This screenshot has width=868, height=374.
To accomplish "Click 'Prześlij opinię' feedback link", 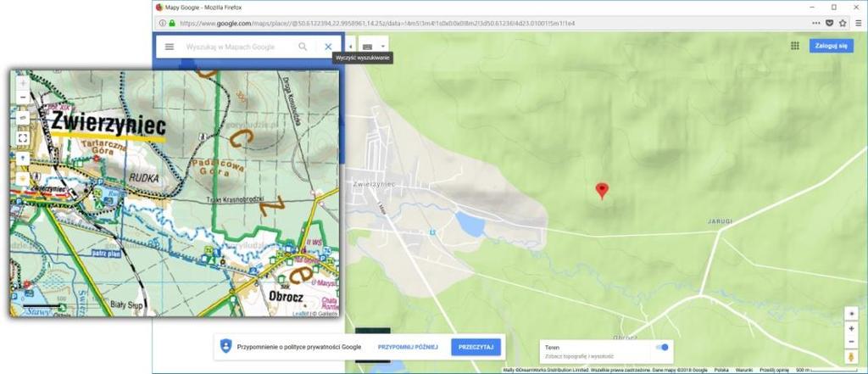I will pos(774,370).
